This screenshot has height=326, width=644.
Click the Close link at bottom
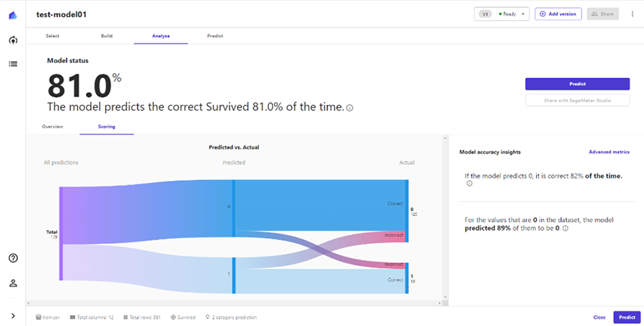(x=599, y=317)
